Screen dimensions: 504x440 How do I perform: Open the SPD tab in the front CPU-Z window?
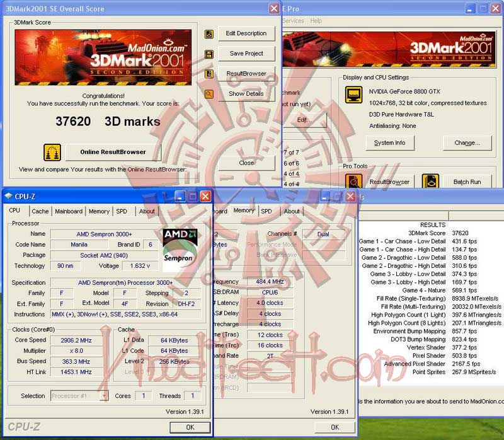click(x=122, y=211)
